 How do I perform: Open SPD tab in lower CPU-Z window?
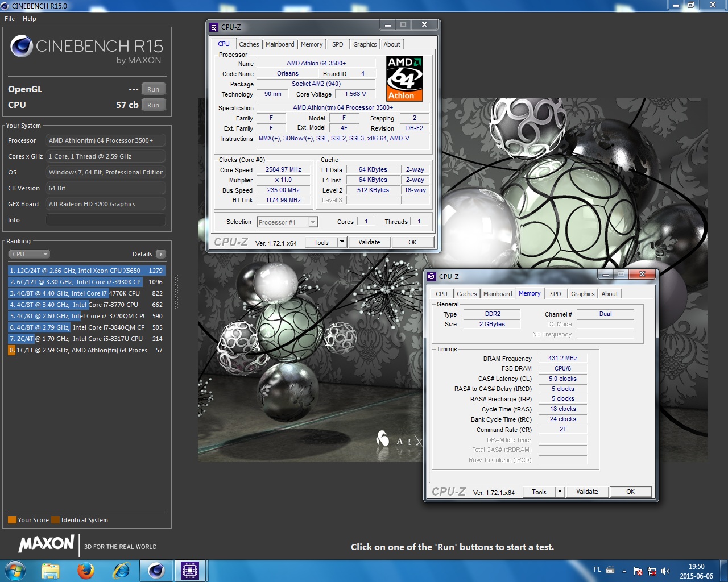(556, 294)
